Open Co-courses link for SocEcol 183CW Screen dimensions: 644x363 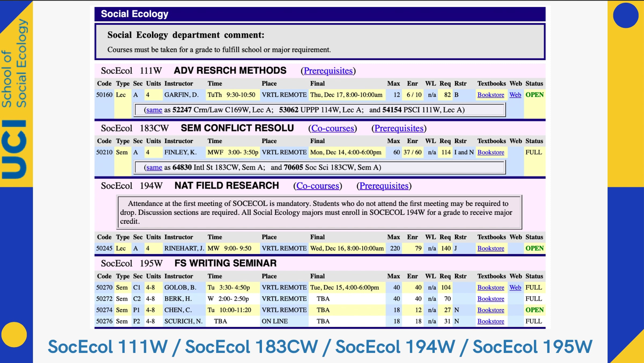coord(332,128)
